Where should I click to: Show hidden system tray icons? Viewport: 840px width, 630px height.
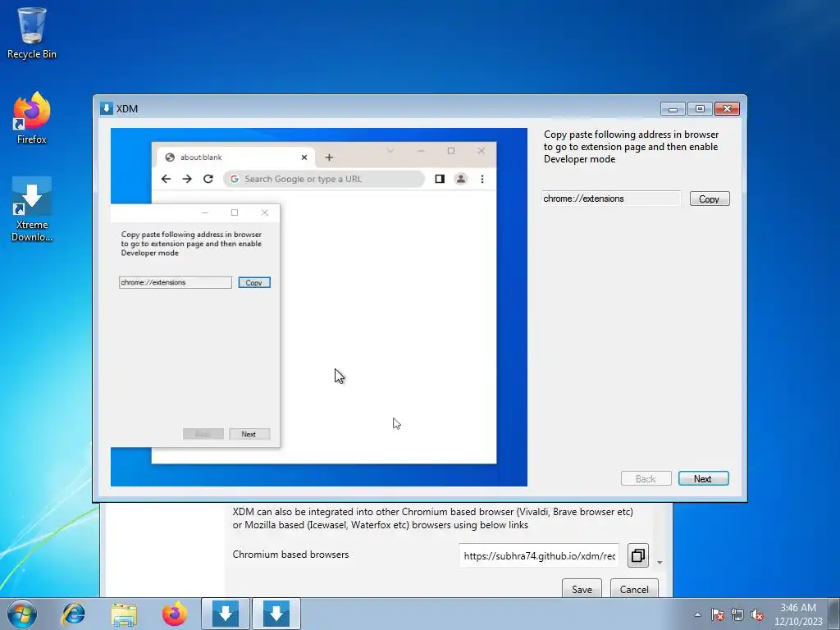(697, 614)
